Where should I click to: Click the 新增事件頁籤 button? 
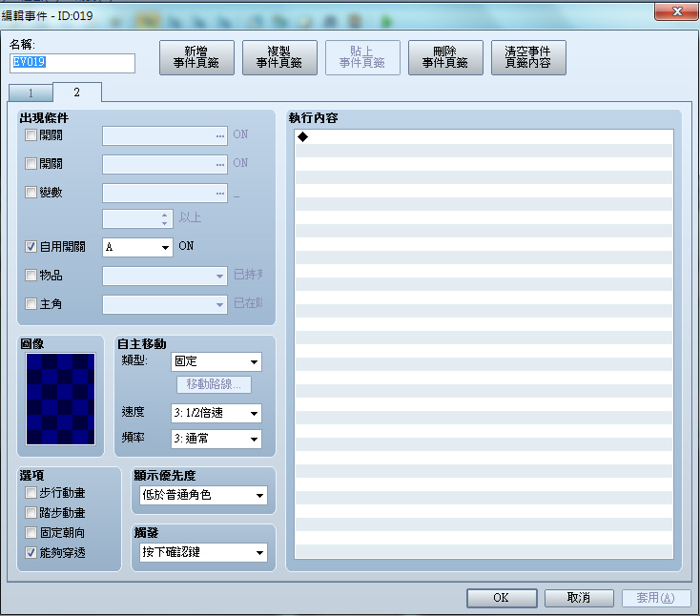coord(196,57)
